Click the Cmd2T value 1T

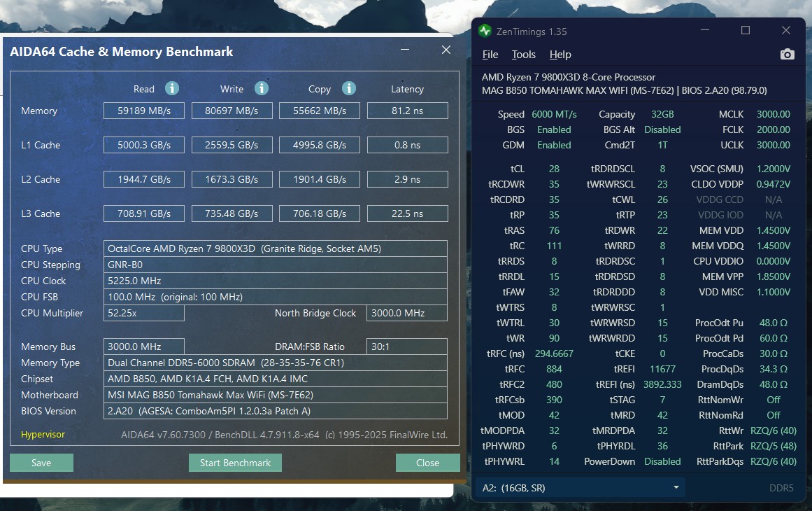click(662, 145)
